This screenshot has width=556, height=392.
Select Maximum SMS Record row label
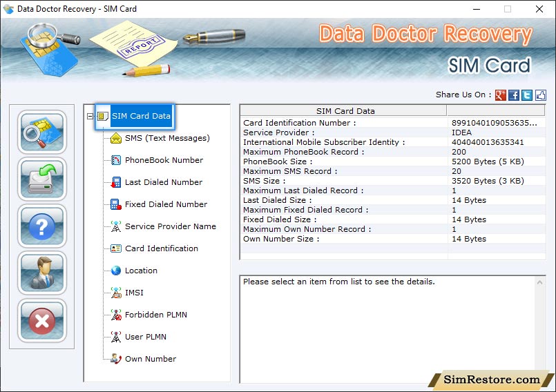tap(290, 171)
